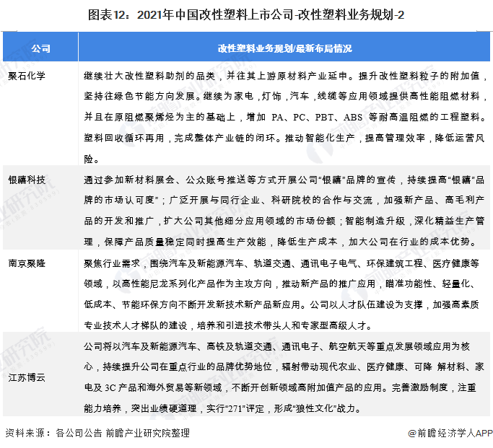Click the 聚石化学 company name cell

coord(26,75)
